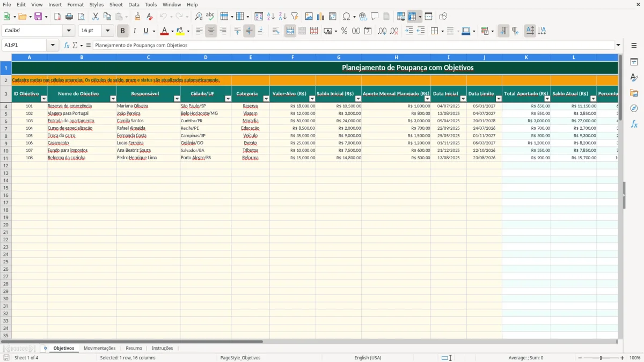
Task: Click the Sort Ascending icon
Action: (x=271, y=17)
